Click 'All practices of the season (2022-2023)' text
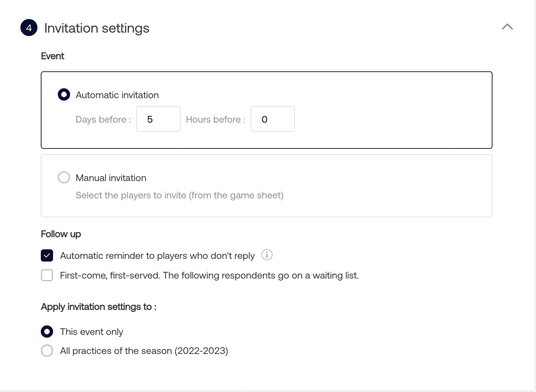The height and width of the screenshot is (392, 536). tap(144, 351)
